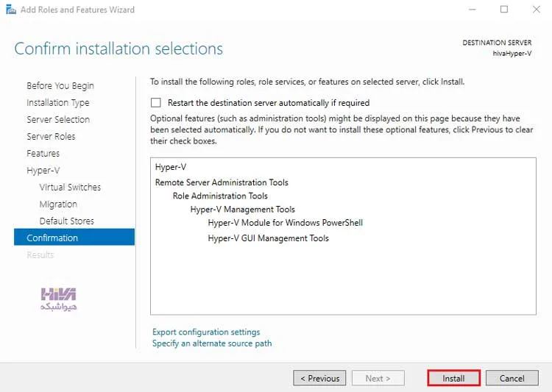Screen dimensions: 552x392
Task: Go to Before You Begin step
Action: 60,85
